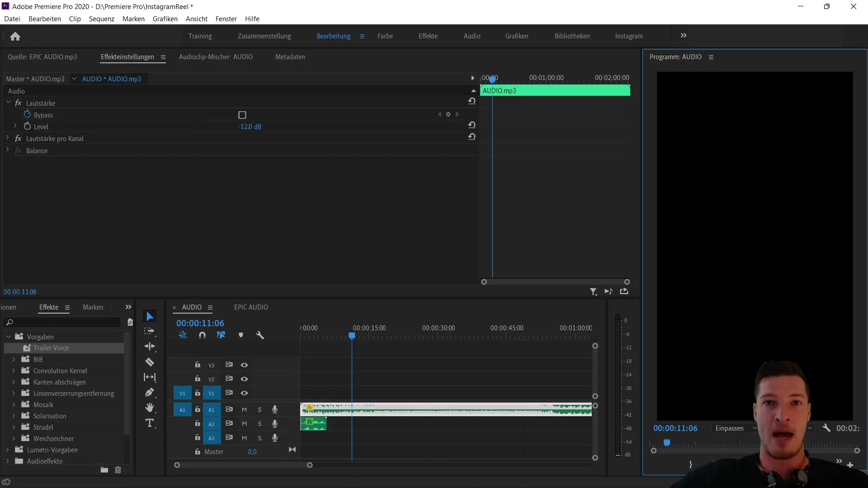Expand the Lumetri-Vorgaben folder

[8, 450]
